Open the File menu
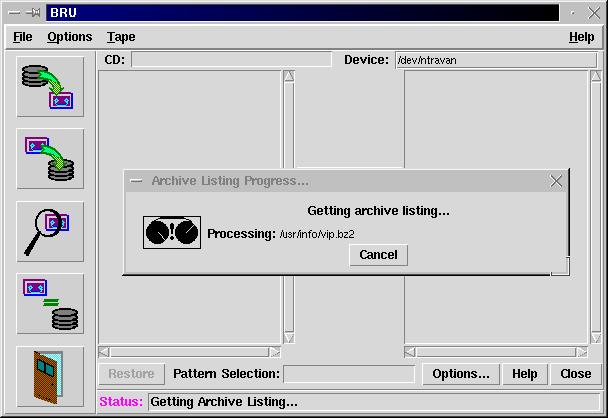Viewport: 608px width, 418px height. click(x=22, y=37)
